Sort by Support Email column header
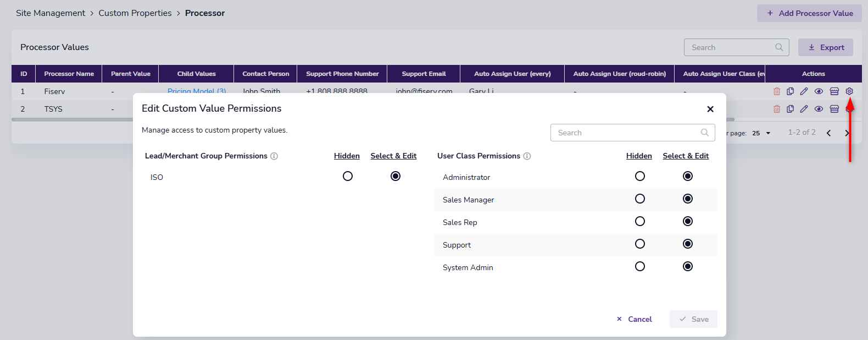This screenshot has width=868, height=340. click(424, 74)
